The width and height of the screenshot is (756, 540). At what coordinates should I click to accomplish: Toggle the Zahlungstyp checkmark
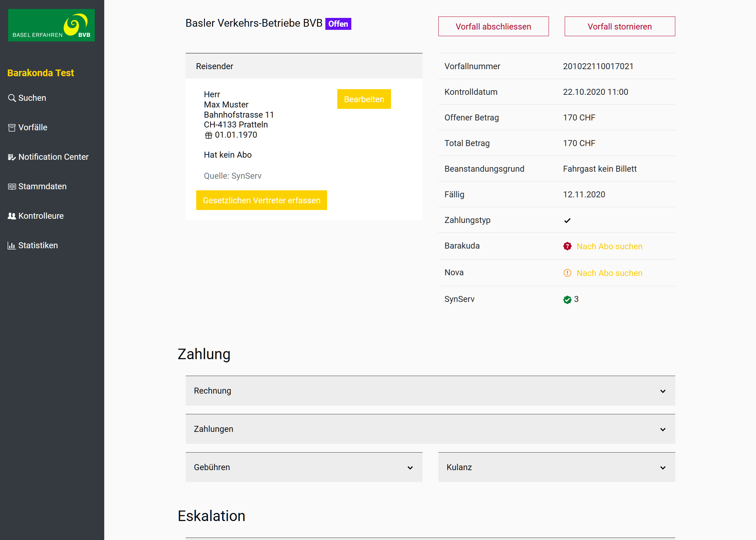click(x=567, y=220)
